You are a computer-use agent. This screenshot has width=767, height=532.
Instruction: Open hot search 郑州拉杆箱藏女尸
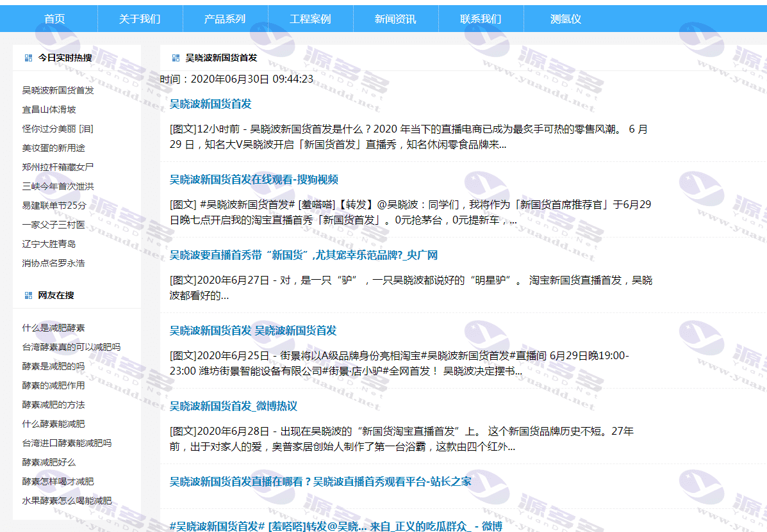point(58,167)
